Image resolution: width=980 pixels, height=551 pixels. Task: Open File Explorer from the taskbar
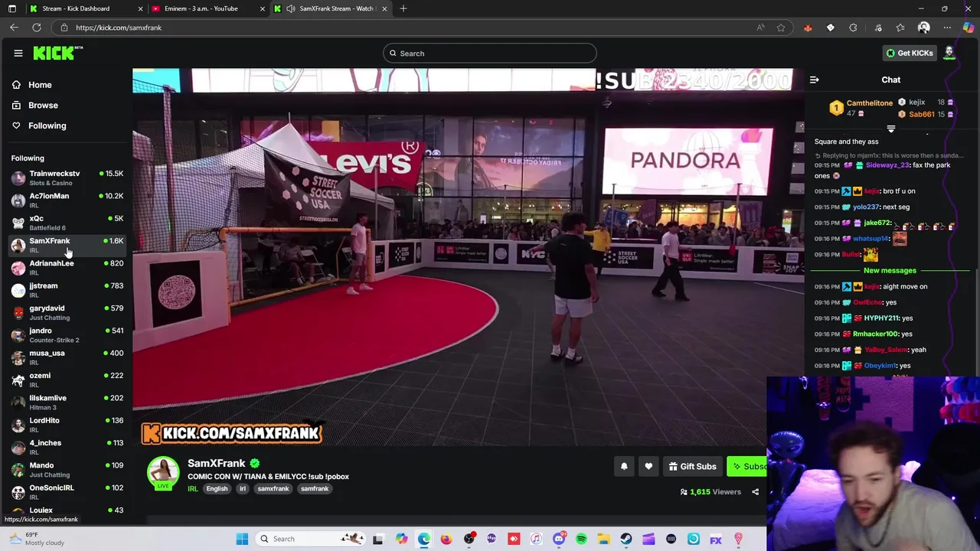[x=603, y=539]
